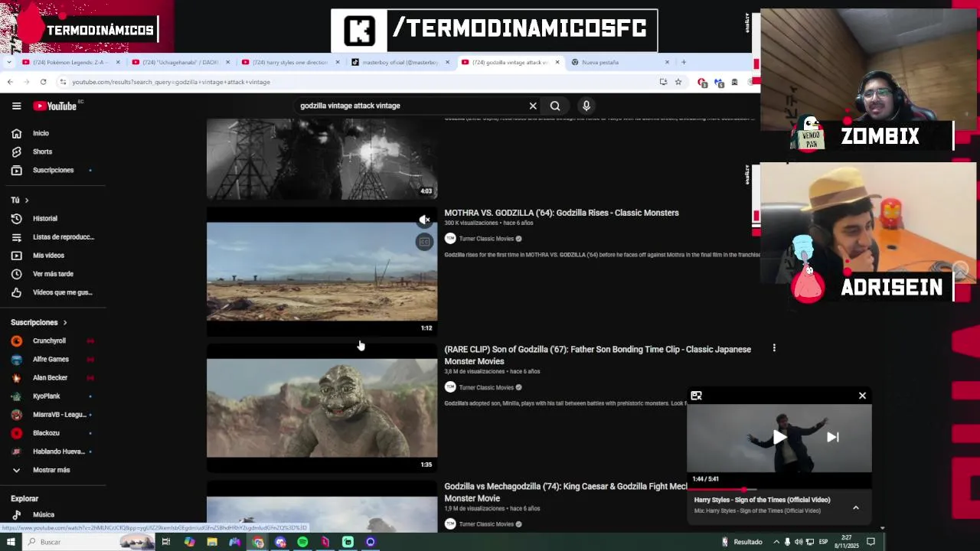Toggle captions on the Mothra preview

[424, 242]
